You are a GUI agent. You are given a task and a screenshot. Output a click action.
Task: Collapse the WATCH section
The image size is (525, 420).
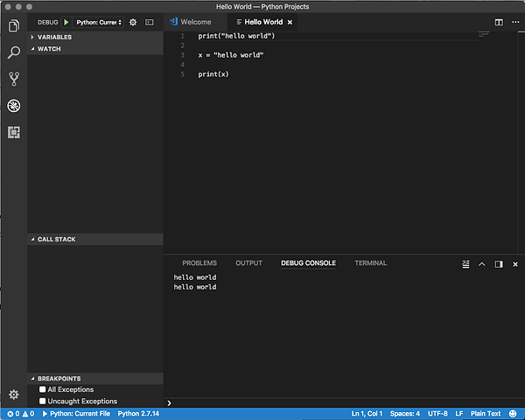pyautogui.click(x=95, y=49)
